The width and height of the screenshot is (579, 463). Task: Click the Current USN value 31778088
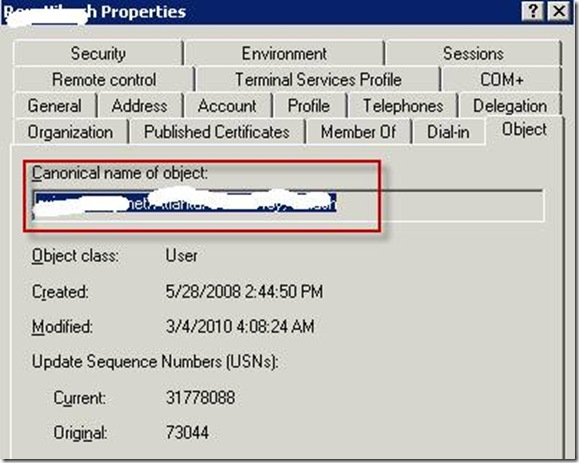(x=201, y=398)
